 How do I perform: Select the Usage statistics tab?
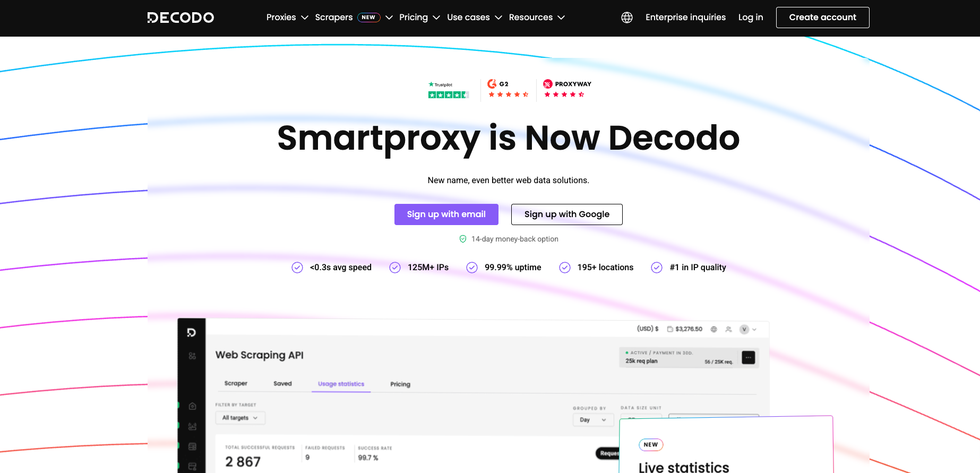click(x=341, y=384)
